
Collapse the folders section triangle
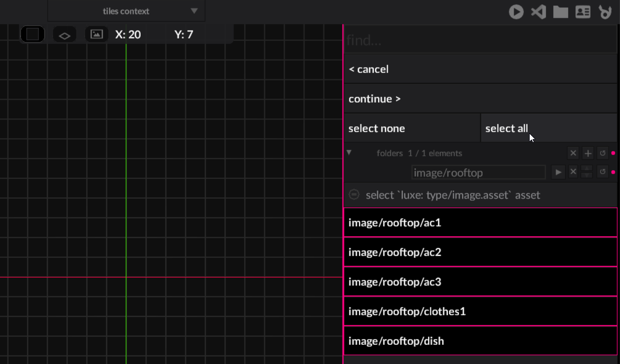click(349, 153)
